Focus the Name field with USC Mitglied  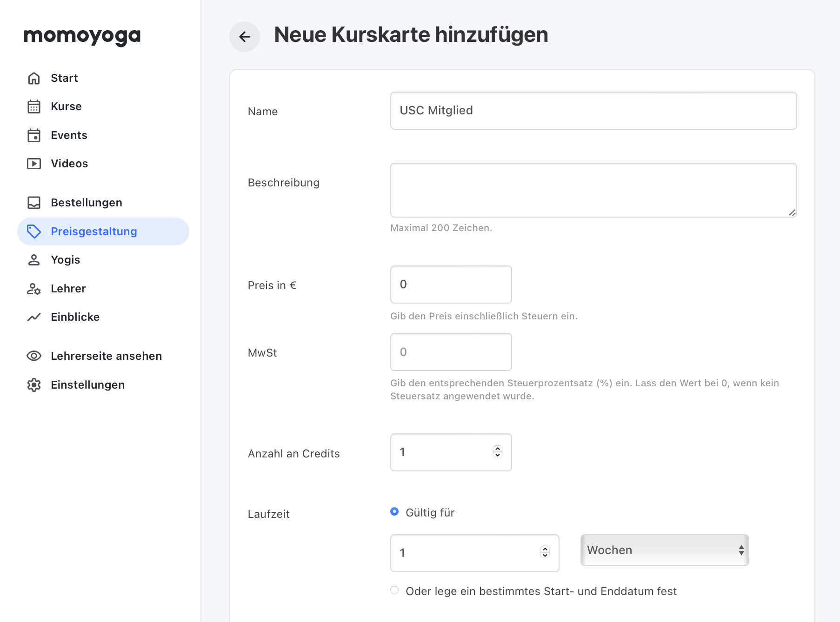click(x=593, y=111)
